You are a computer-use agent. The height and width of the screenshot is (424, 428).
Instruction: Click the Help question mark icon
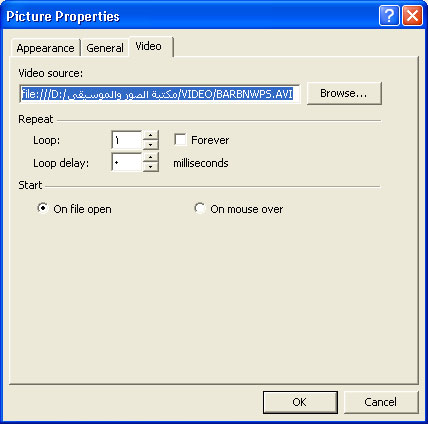(x=389, y=16)
